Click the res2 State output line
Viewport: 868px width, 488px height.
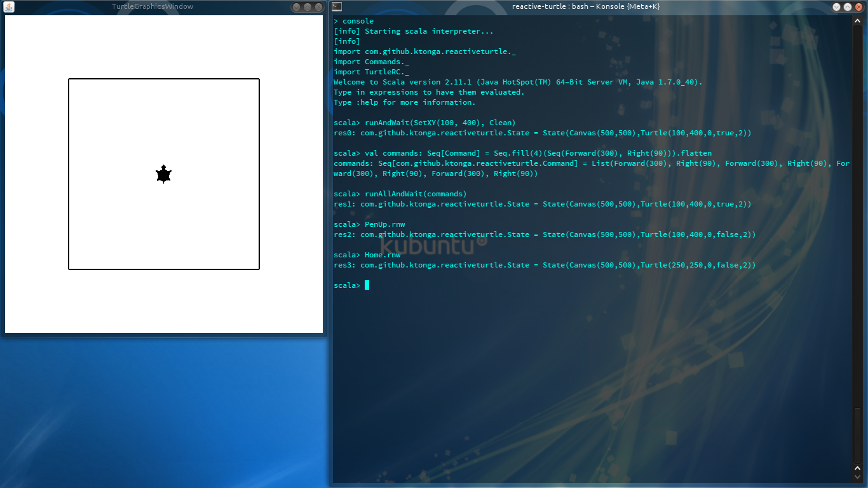tap(545, 234)
